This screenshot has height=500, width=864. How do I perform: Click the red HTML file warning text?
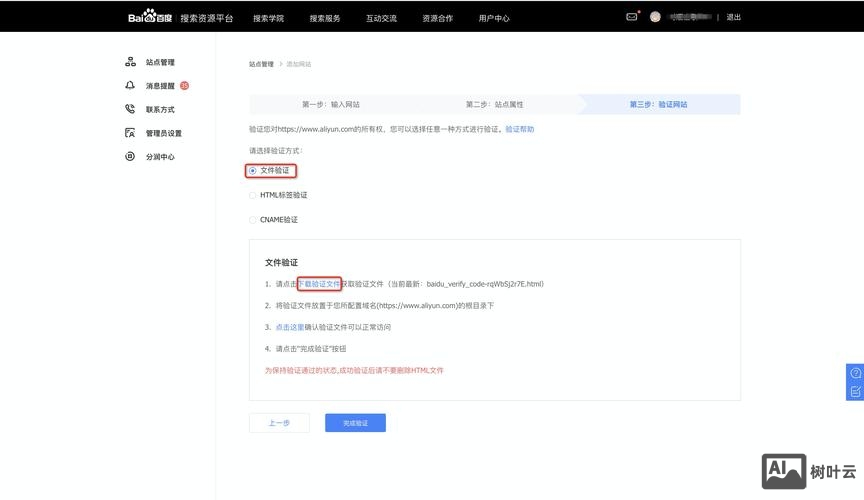[354, 370]
